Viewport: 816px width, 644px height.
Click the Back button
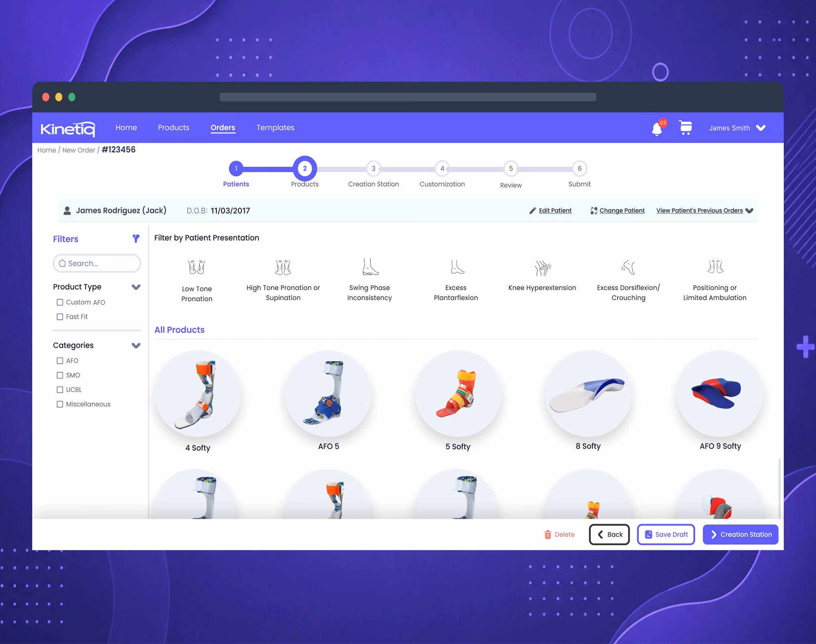point(609,535)
